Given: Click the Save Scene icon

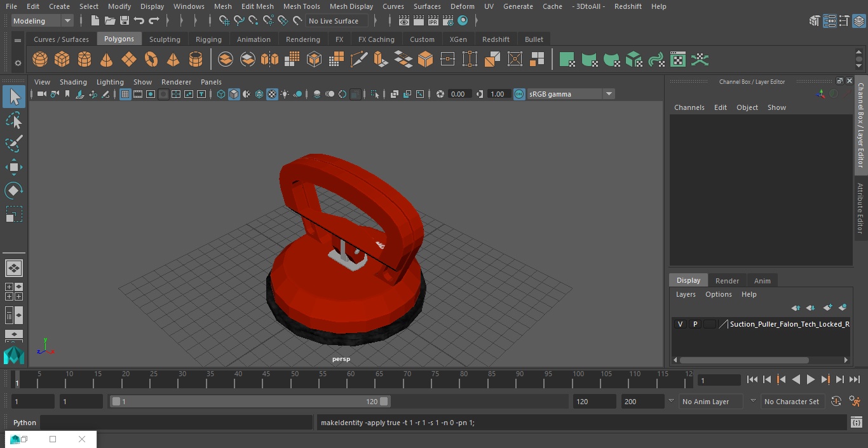Looking at the screenshot, I should (x=125, y=21).
